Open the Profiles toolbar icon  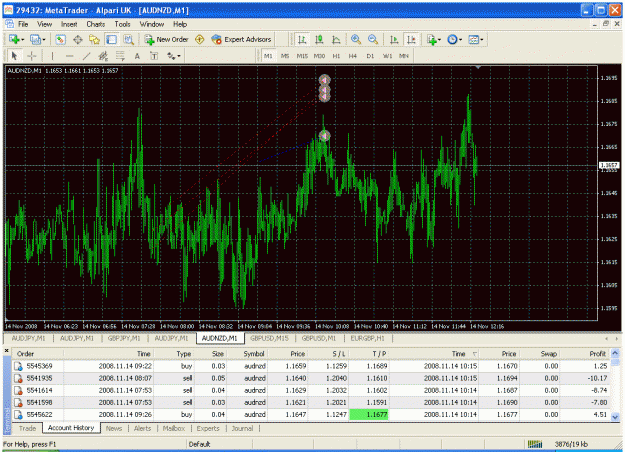[x=35, y=39]
